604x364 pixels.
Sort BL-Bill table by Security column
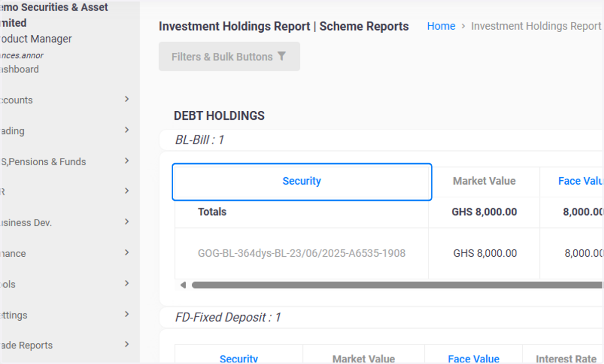[x=301, y=181]
